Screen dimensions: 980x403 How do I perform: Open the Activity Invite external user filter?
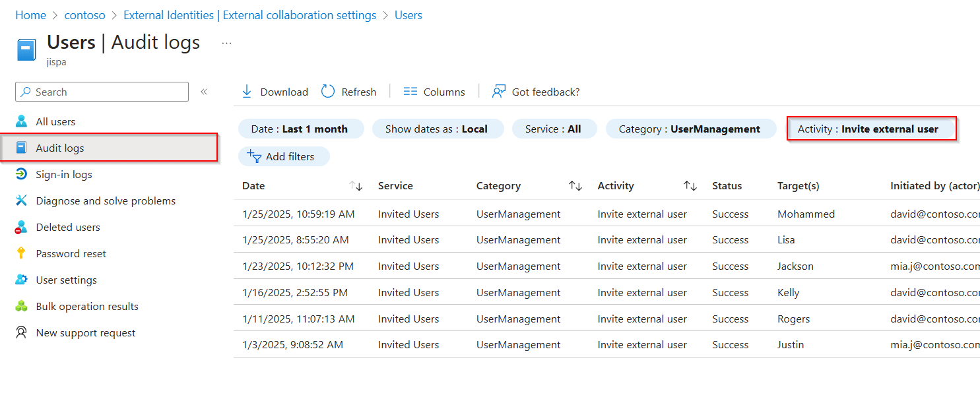click(871, 129)
